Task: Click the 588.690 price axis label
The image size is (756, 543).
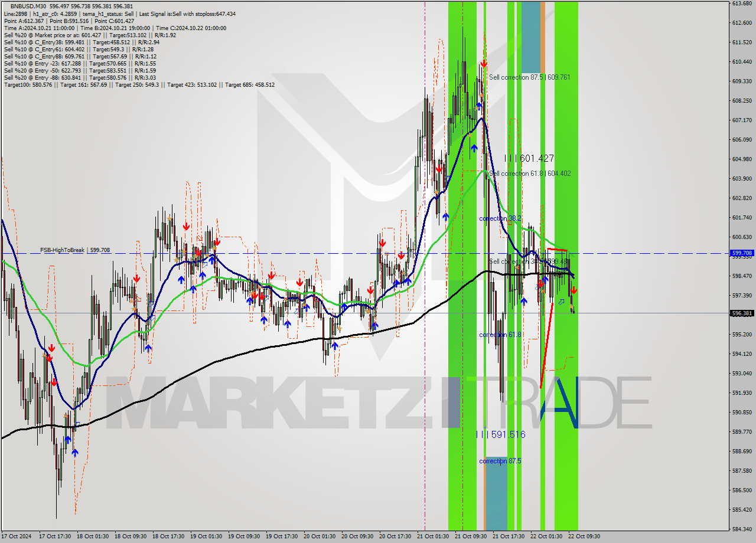Action: 742,451
